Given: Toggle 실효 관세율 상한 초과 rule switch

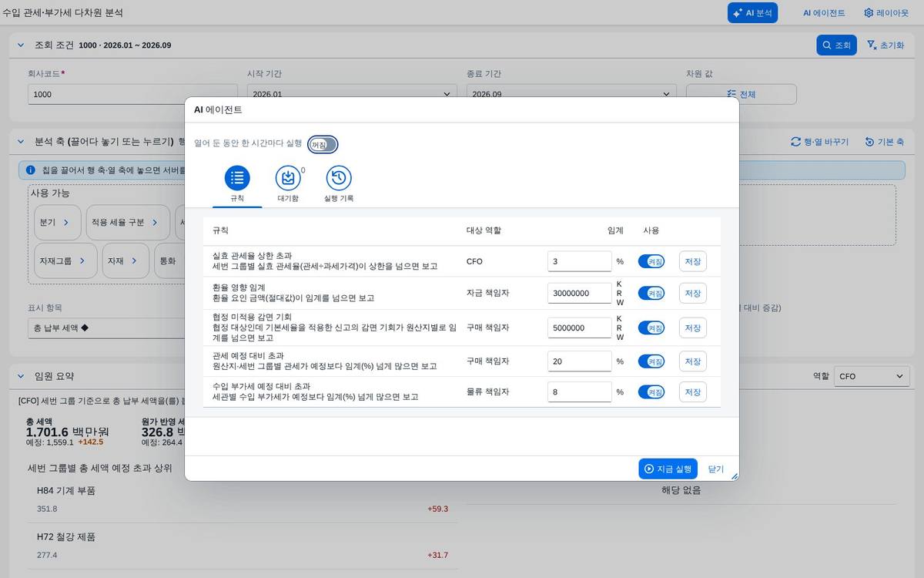Looking at the screenshot, I should tap(651, 261).
